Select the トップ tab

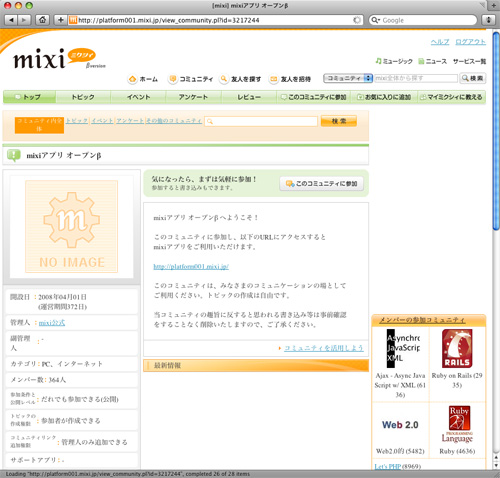click(29, 97)
